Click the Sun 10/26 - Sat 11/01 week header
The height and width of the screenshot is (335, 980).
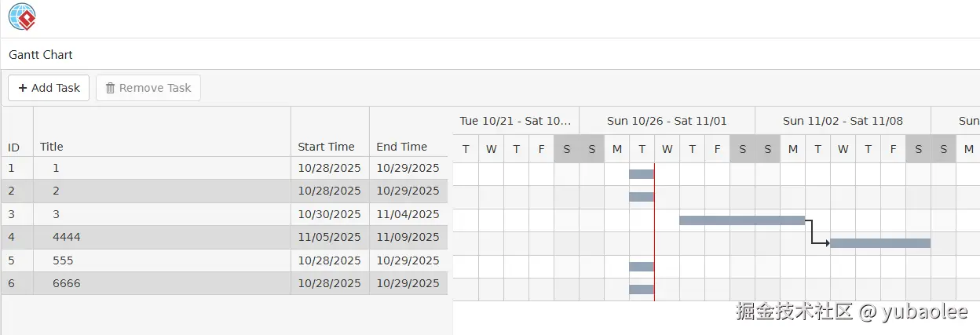(667, 121)
